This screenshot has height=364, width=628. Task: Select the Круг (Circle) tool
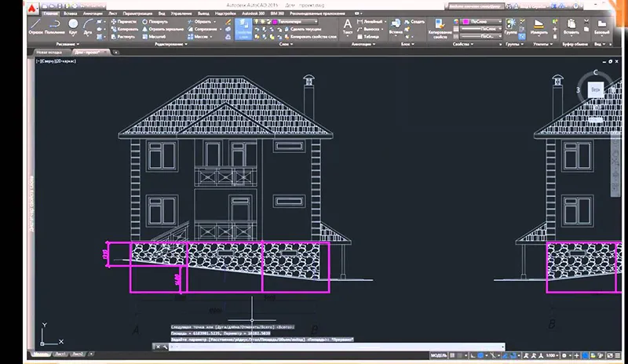pos(73,27)
